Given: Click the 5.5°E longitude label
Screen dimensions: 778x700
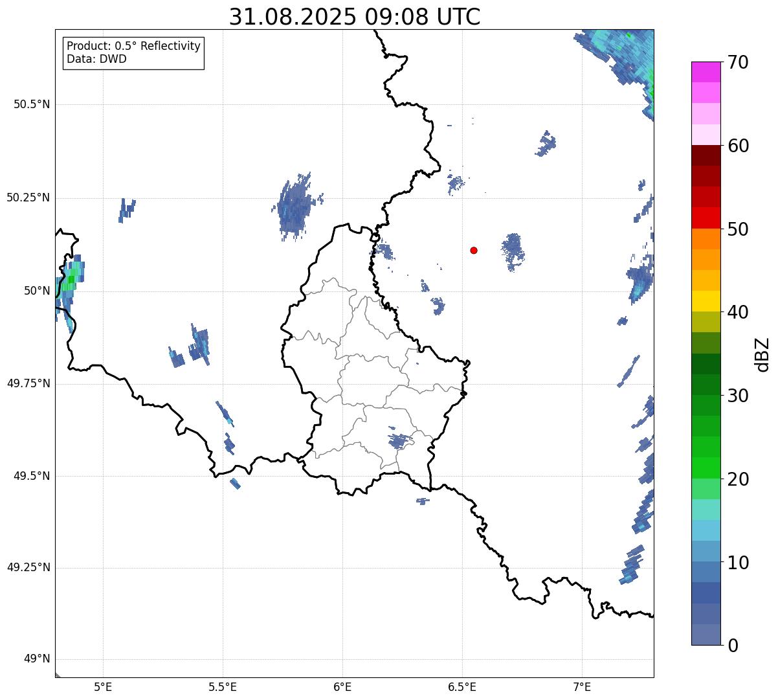Looking at the screenshot, I should coord(223,686).
